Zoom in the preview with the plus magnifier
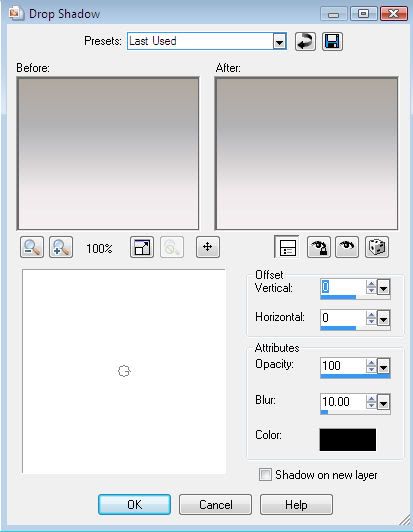413x532 pixels. pos(61,247)
